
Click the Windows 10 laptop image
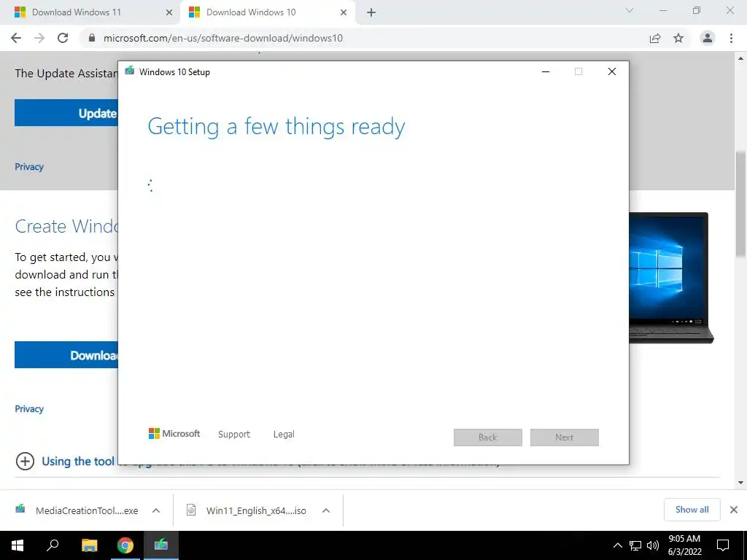click(x=671, y=278)
